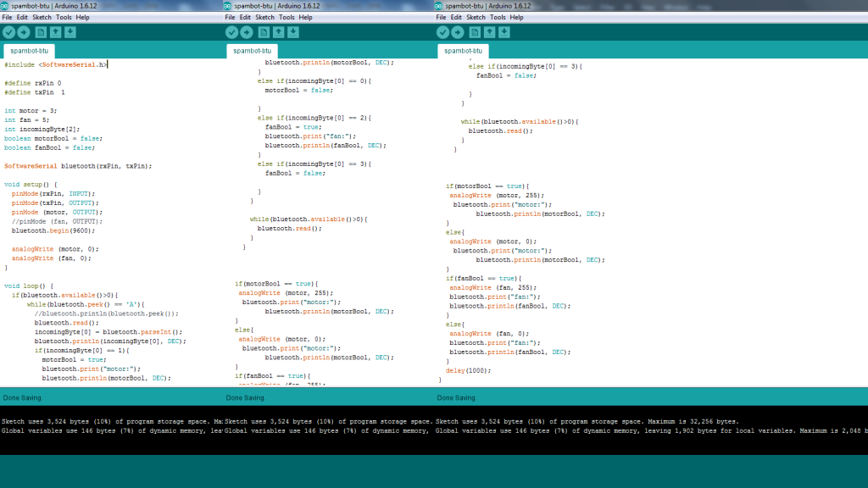
Task: Click 'Done Saving.' status in middle window
Action: pyautogui.click(x=246, y=398)
